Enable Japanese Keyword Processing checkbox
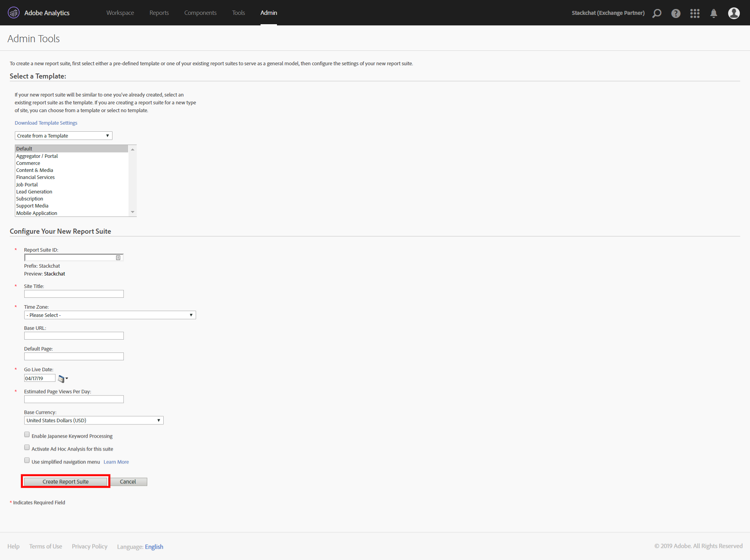 27,435
